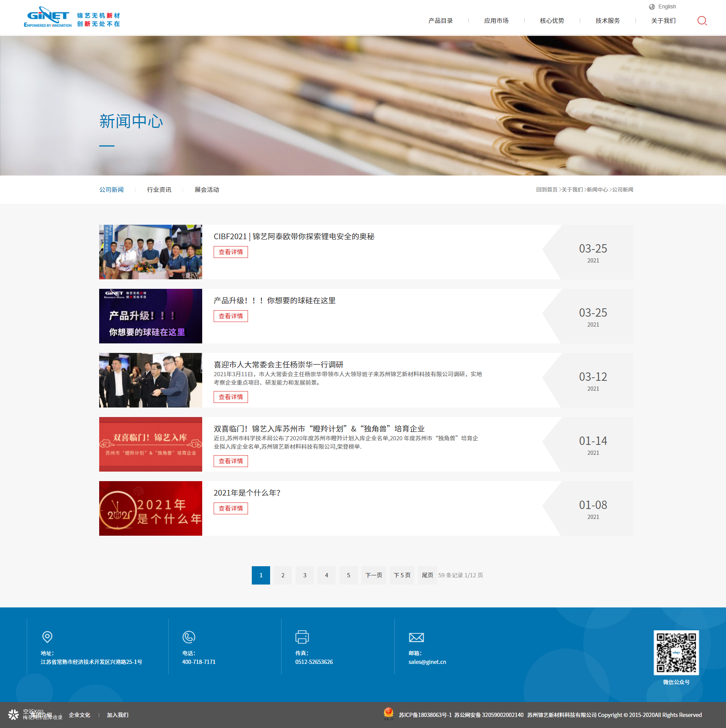Image resolution: width=726 pixels, height=728 pixels.
Task: Jump to last page with 尾页
Action: click(x=427, y=575)
